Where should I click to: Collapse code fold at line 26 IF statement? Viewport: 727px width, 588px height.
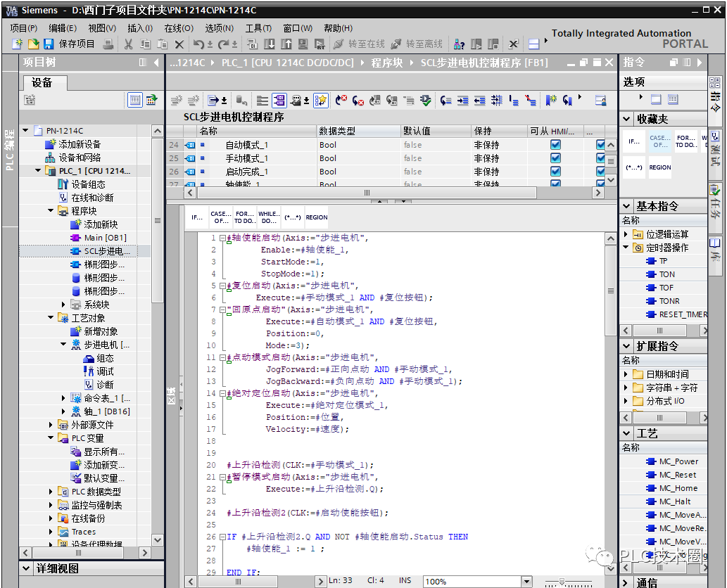[222, 537]
